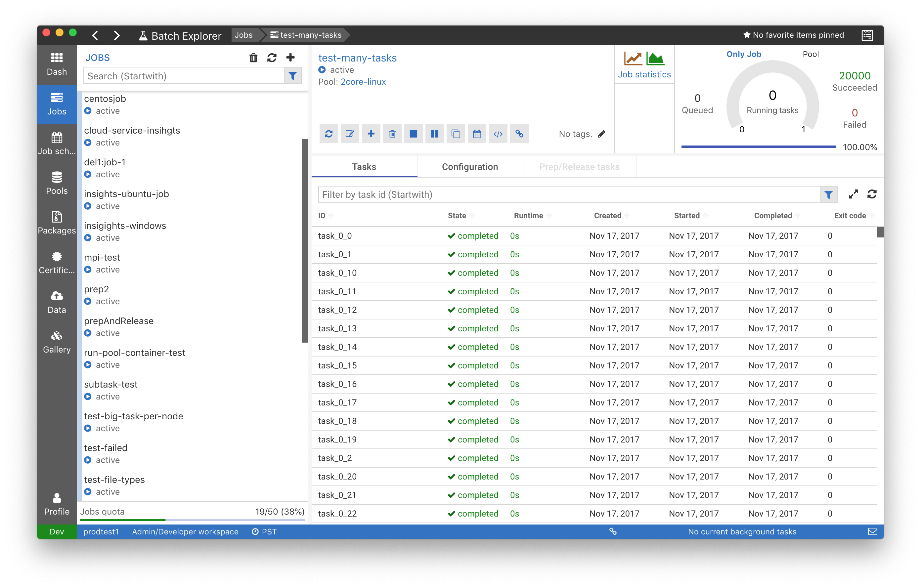Click the Jobs breadcrumb item
The width and height of the screenshot is (921, 588).
click(243, 35)
